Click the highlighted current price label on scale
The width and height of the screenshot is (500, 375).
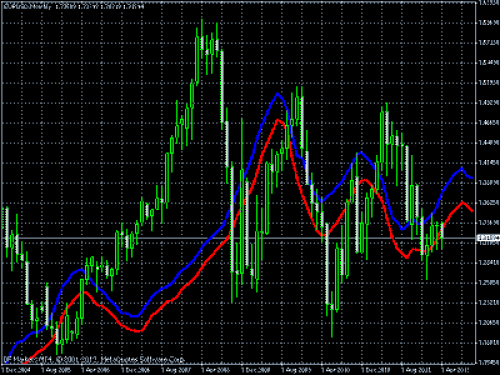click(488, 238)
